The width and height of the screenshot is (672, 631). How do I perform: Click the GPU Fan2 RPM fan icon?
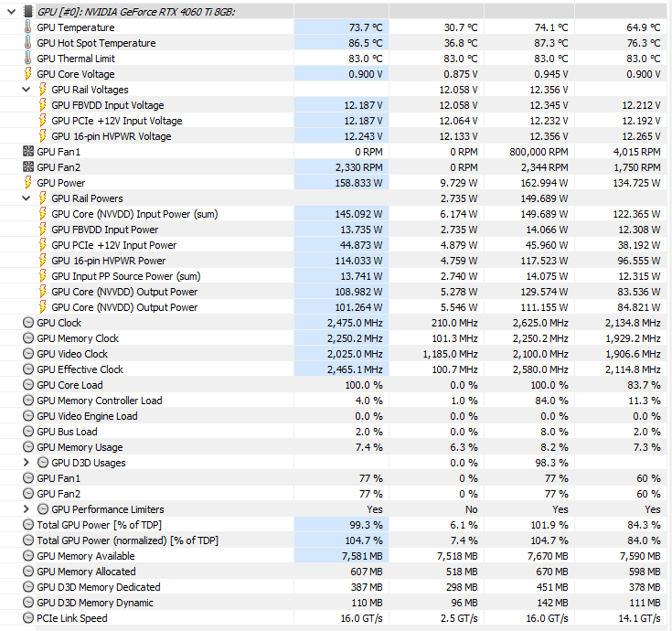(27, 167)
